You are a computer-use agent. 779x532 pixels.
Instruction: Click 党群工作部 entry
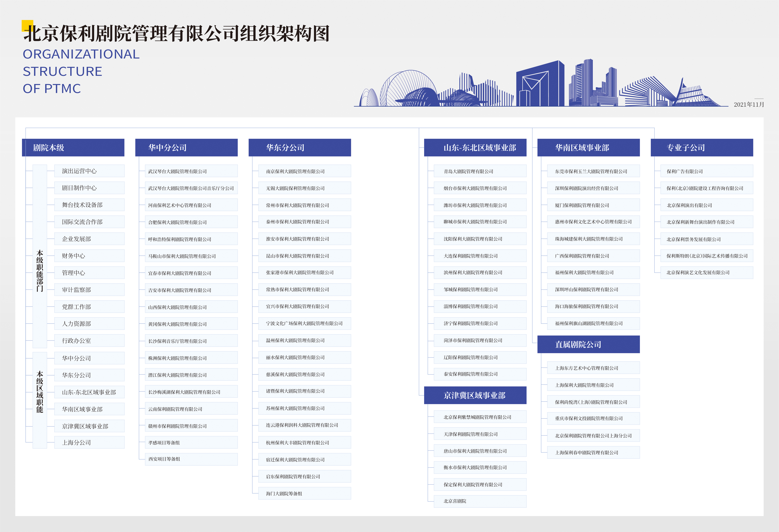89,307
